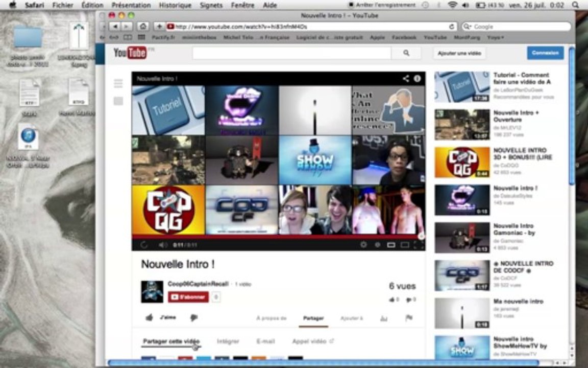Open the Facebook bookmark

(x=404, y=37)
